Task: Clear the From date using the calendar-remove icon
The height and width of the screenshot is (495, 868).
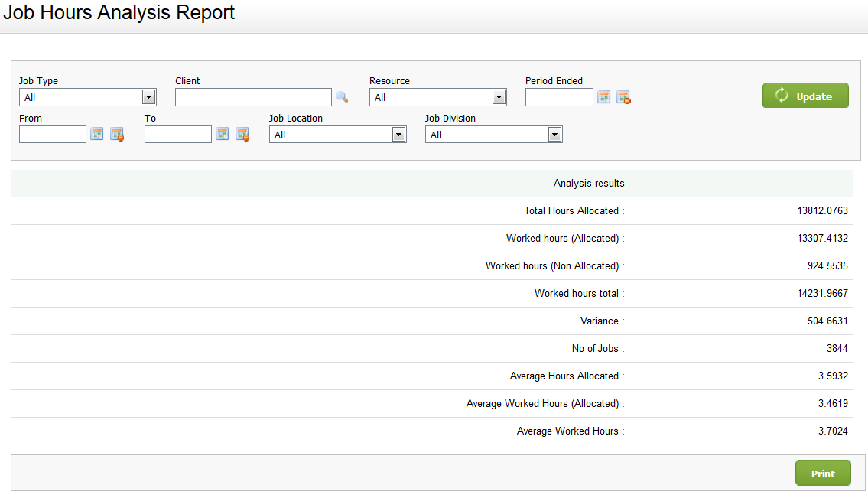Action: pyautogui.click(x=116, y=134)
